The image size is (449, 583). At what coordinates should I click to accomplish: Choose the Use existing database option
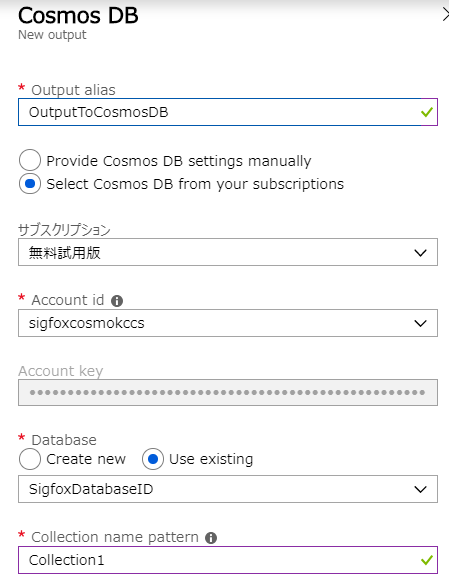tap(153, 459)
